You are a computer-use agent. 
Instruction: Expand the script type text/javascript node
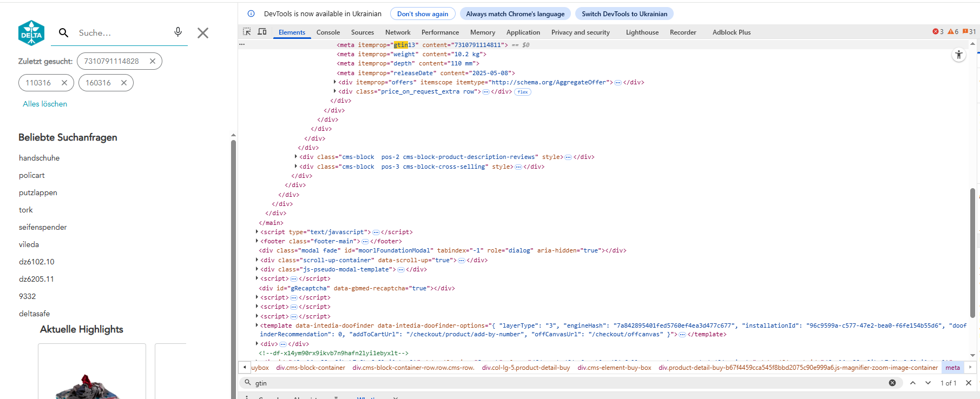257,232
